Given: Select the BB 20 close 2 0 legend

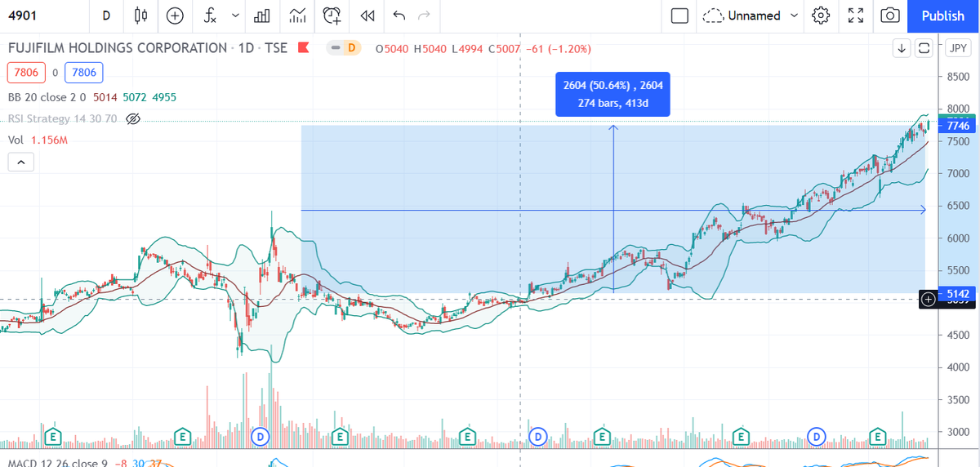Looking at the screenshot, I should click(x=47, y=97).
